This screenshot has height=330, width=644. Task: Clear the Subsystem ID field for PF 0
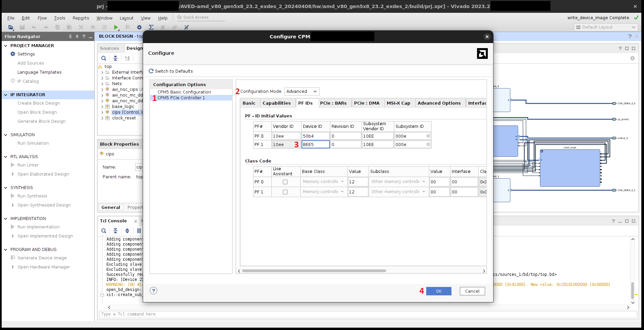pos(428,136)
